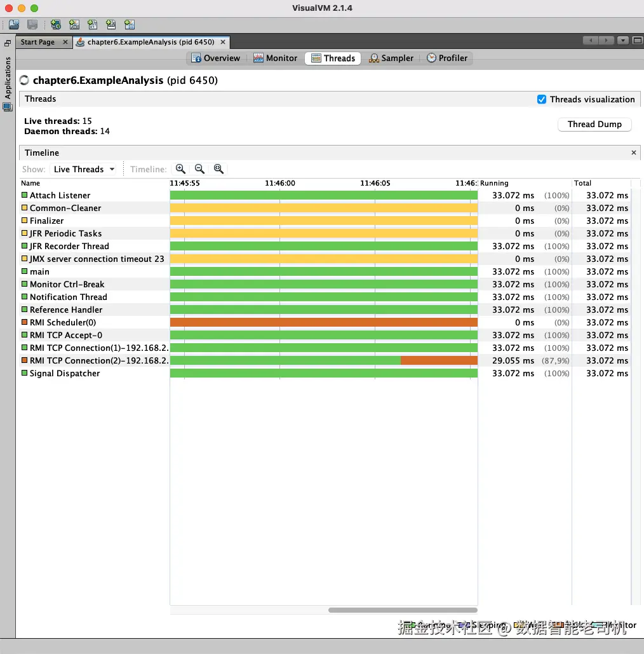Click the Add JMX Connection icon
This screenshot has width=644, height=654.
click(x=74, y=25)
